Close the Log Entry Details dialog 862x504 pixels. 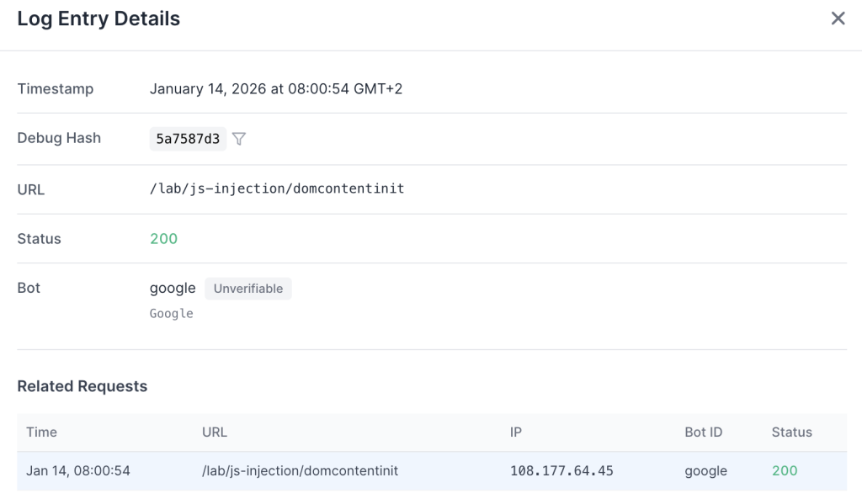(x=838, y=19)
